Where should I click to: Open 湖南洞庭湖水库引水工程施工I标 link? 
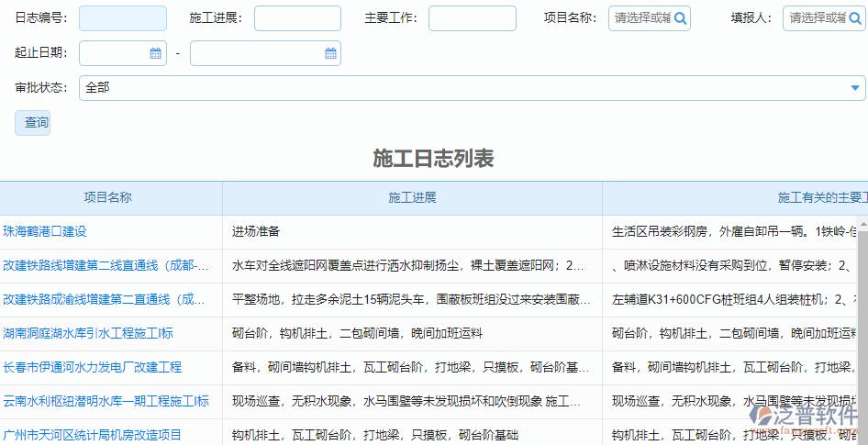coord(88,333)
